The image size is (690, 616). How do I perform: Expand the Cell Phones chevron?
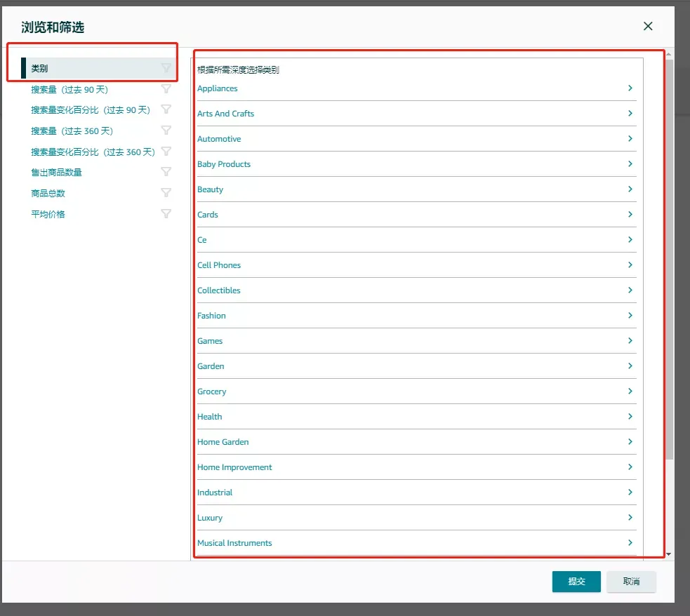tap(630, 265)
